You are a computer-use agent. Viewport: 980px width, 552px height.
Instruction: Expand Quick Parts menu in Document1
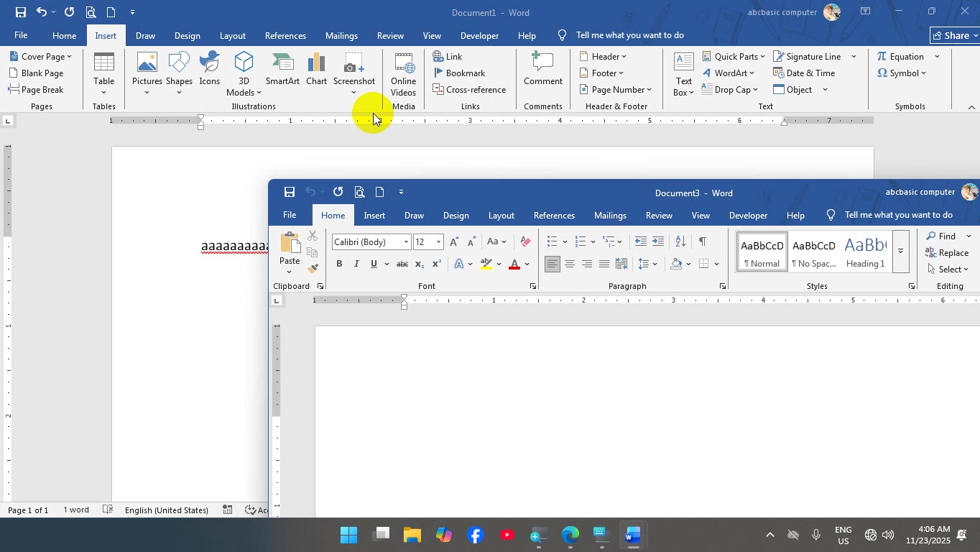coord(734,57)
